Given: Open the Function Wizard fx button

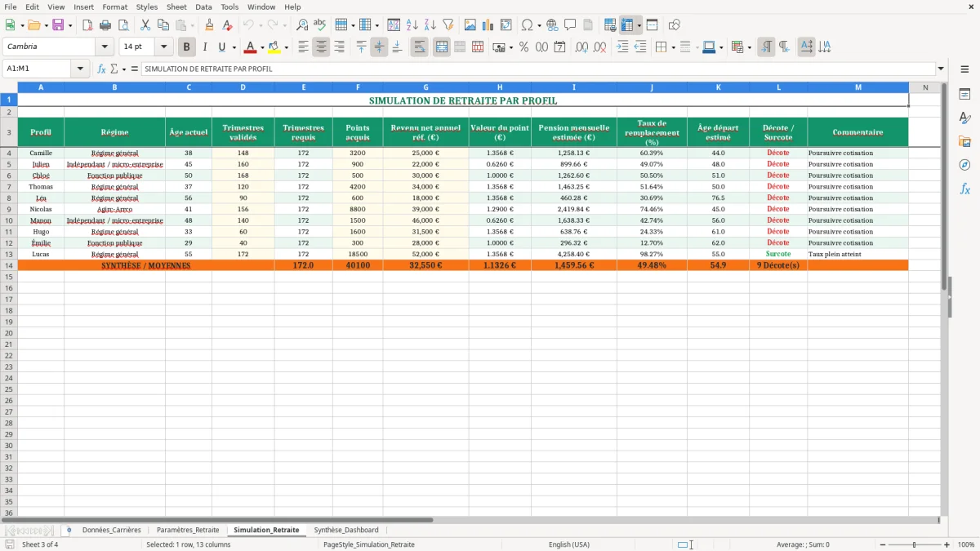Looking at the screenshot, I should pyautogui.click(x=101, y=69).
